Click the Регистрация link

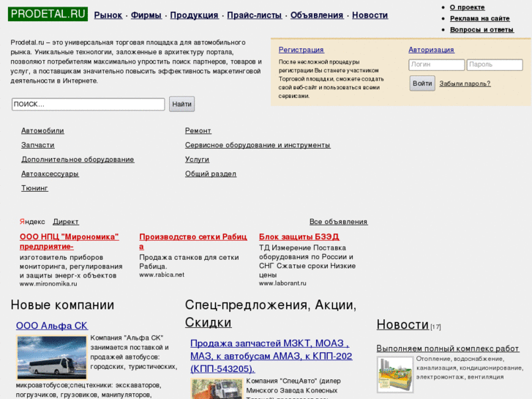[301, 50]
